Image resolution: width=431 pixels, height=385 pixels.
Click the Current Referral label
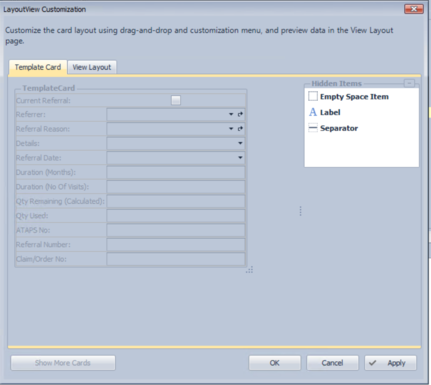pos(43,101)
